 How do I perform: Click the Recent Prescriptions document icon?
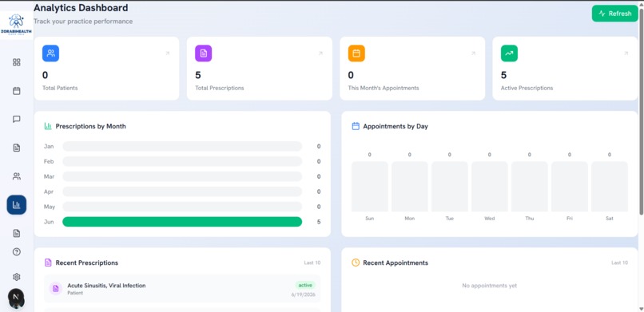point(48,263)
